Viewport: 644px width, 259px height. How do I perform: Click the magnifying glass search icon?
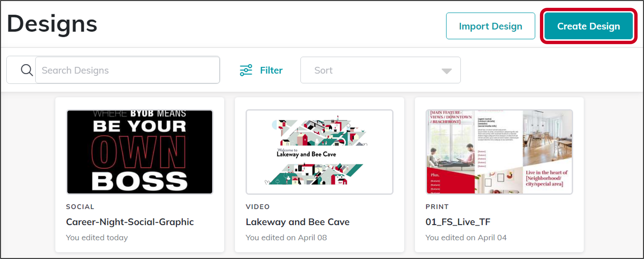tap(27, 70)
